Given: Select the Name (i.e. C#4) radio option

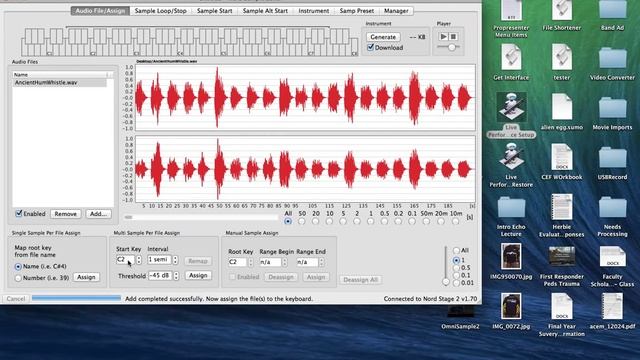Looking at the screenshot, I should pos(18,267).
